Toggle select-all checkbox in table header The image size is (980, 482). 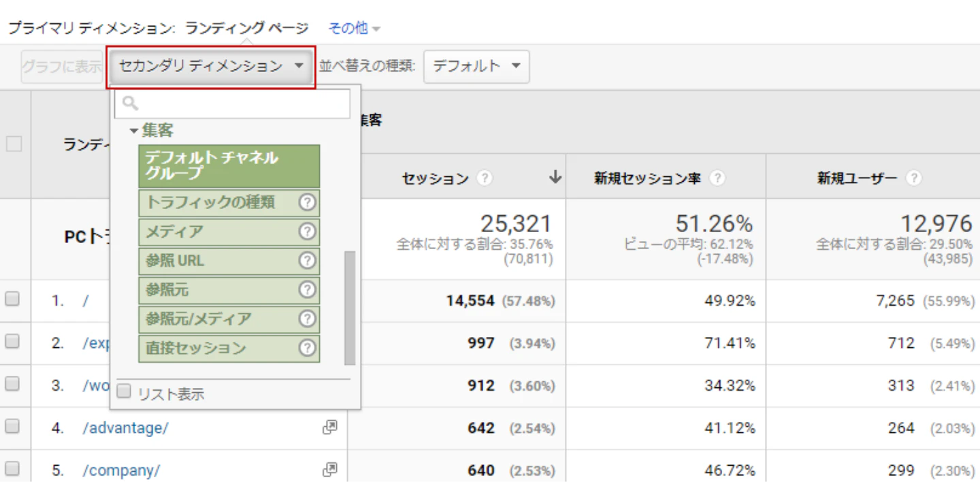pos(14,144)
